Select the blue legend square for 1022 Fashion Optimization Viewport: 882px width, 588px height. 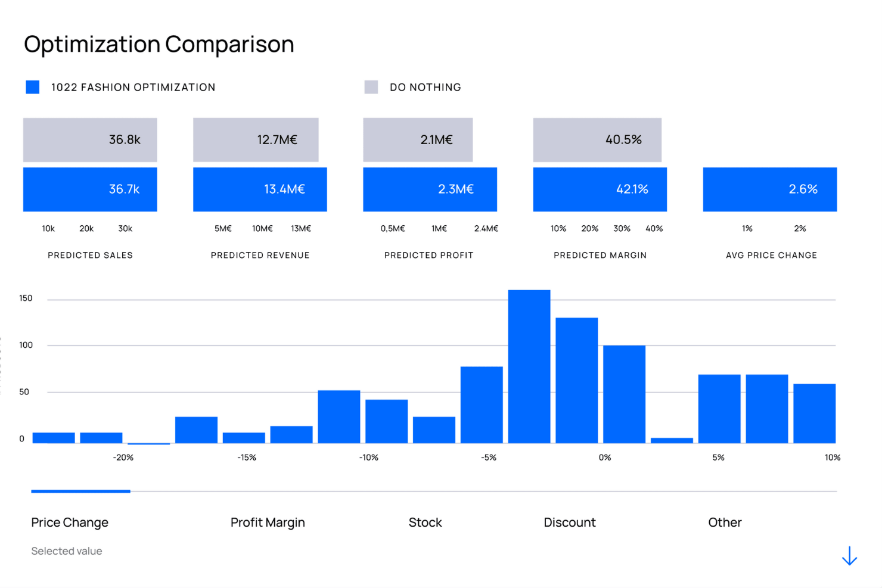32,86
